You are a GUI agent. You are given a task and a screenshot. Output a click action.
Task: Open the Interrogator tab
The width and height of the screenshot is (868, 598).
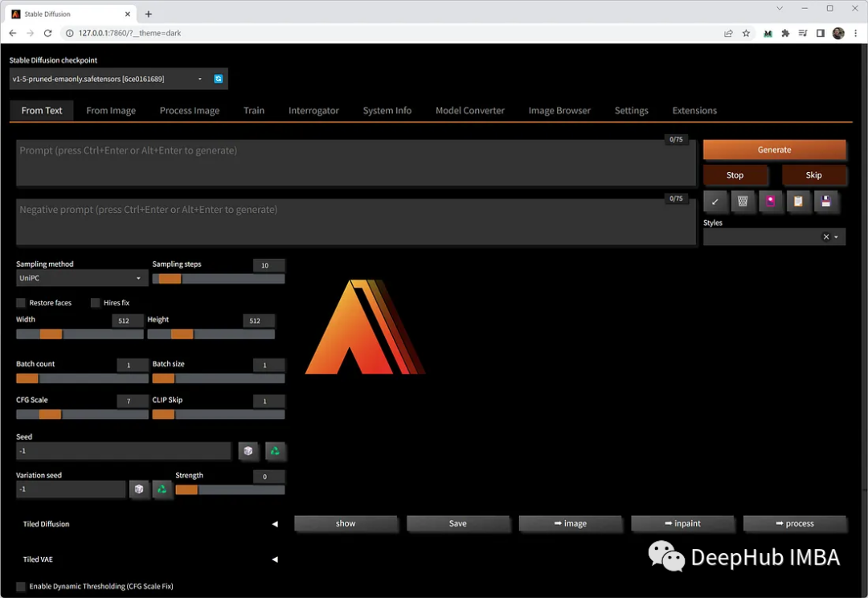[313, 111]
